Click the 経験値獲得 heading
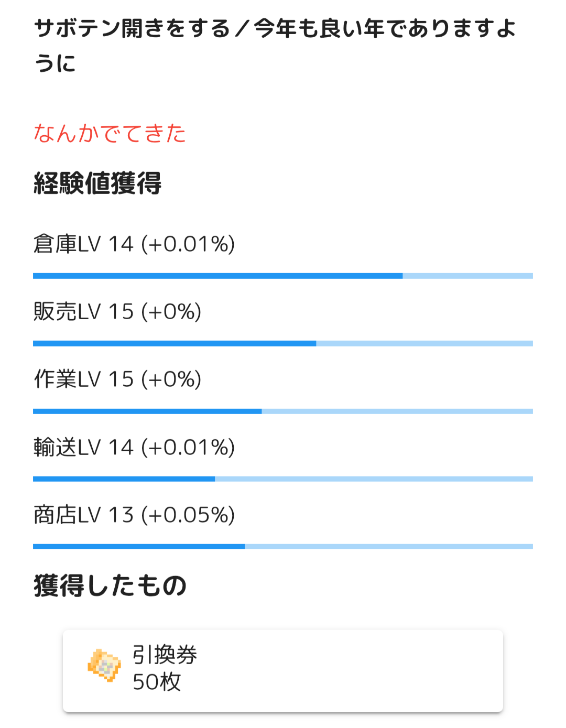566x728 pixels. 97,183
